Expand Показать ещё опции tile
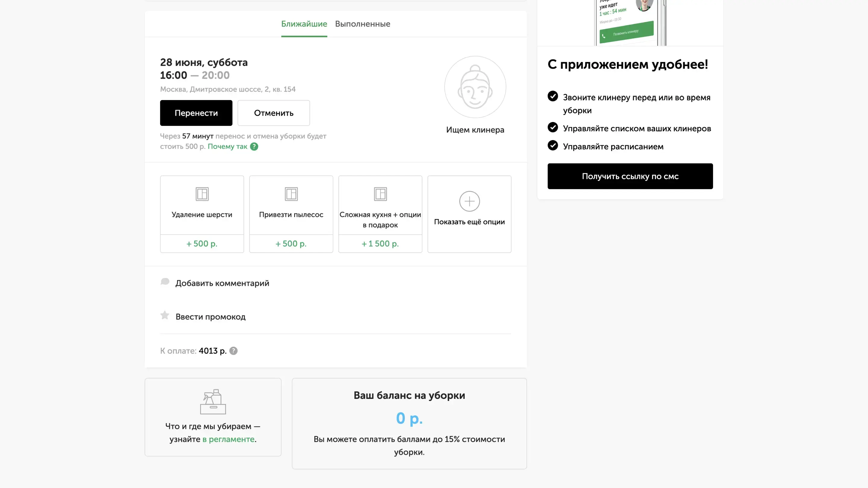Screen dimensions: 868x488 tap(469, 222)
